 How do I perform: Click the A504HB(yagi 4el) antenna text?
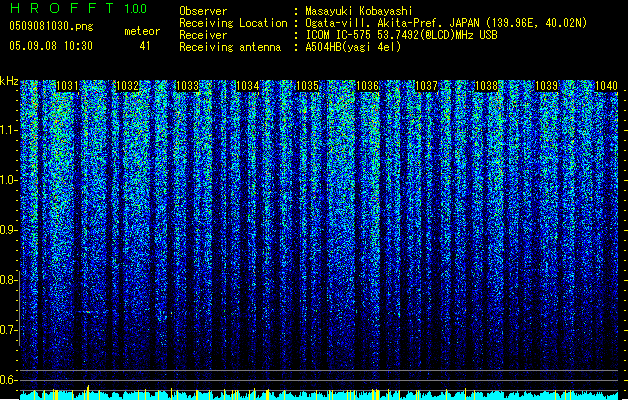pos(353,47)
